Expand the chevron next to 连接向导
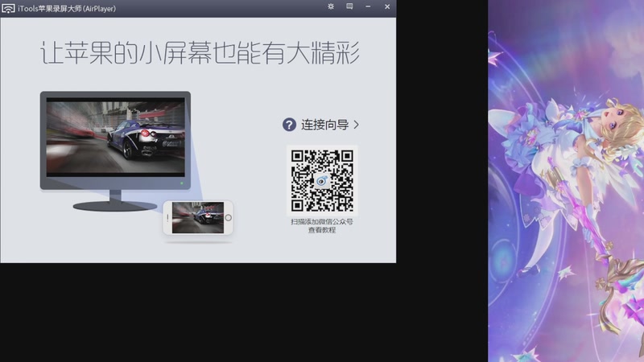Screen dimensions: 644x362 click(x=356, y=125)
